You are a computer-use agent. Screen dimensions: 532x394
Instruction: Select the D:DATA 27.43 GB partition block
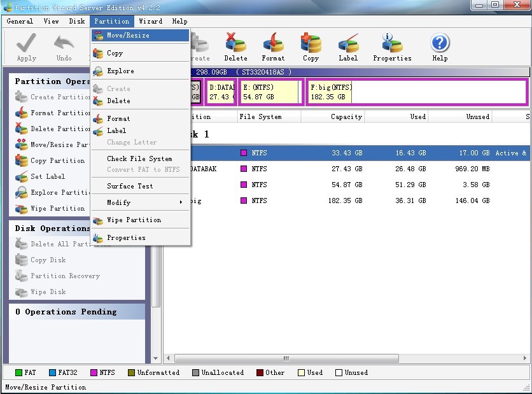[221, 92]
